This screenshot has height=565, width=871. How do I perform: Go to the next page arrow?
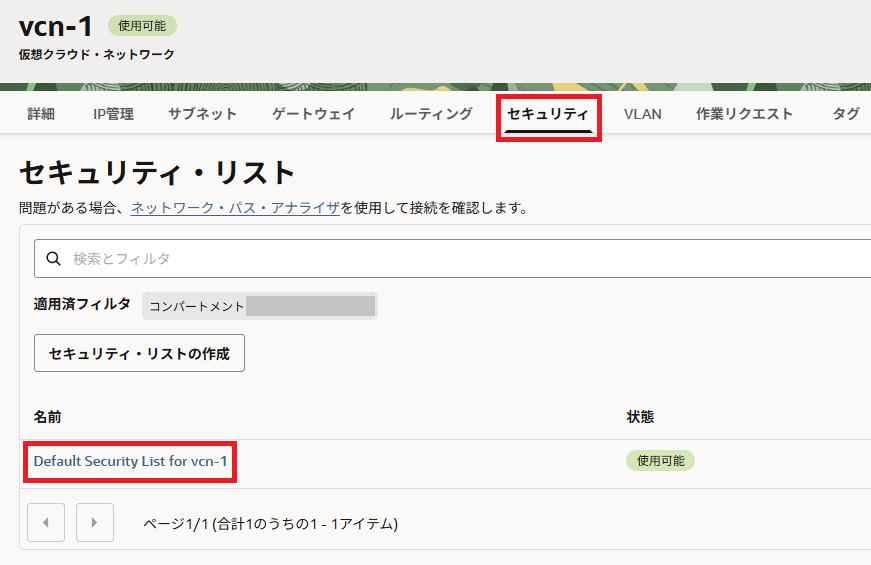[95, 522]
